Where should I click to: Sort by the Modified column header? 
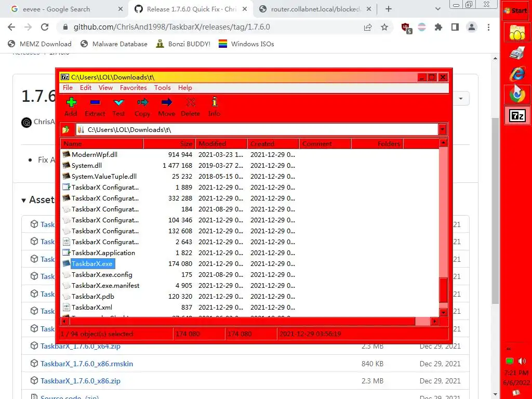pos(221,144)
